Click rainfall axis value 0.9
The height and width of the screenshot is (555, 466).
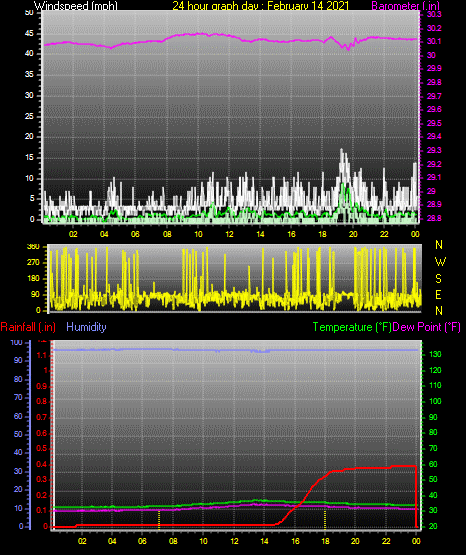click(42, 386)
